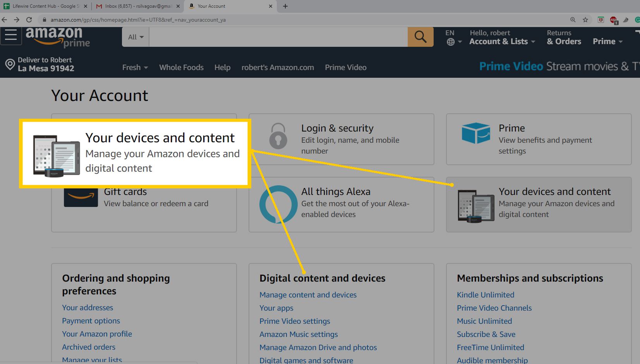Reload the page with refresh icon
The height and width of the screenshot is (364, 640).
pos(29,20)
